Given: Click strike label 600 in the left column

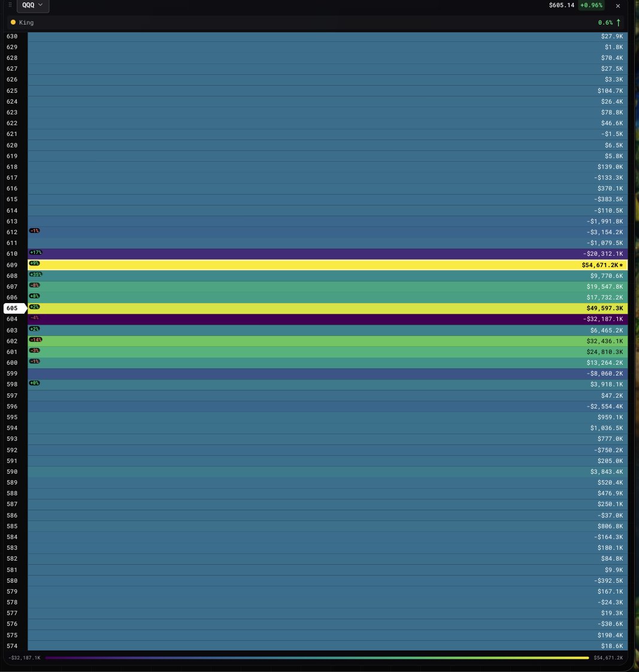Looking at the screenshot, I should [x=12, y=362].
